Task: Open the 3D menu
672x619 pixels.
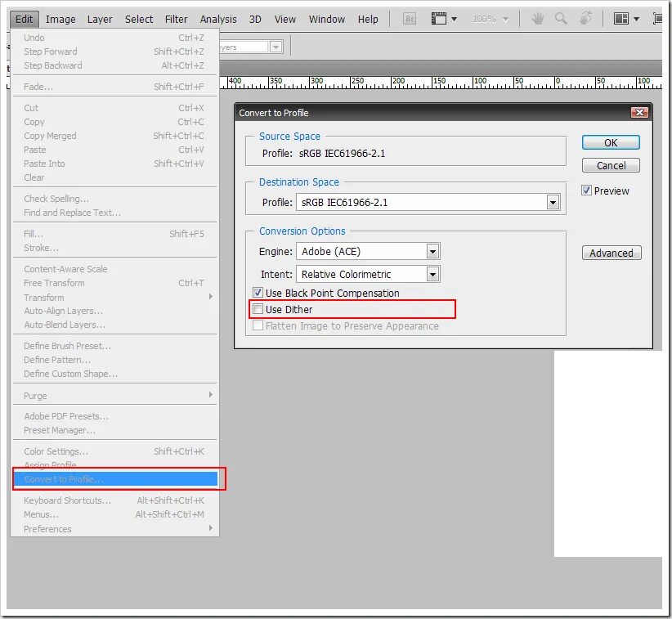Action: (x=255, y=20)
